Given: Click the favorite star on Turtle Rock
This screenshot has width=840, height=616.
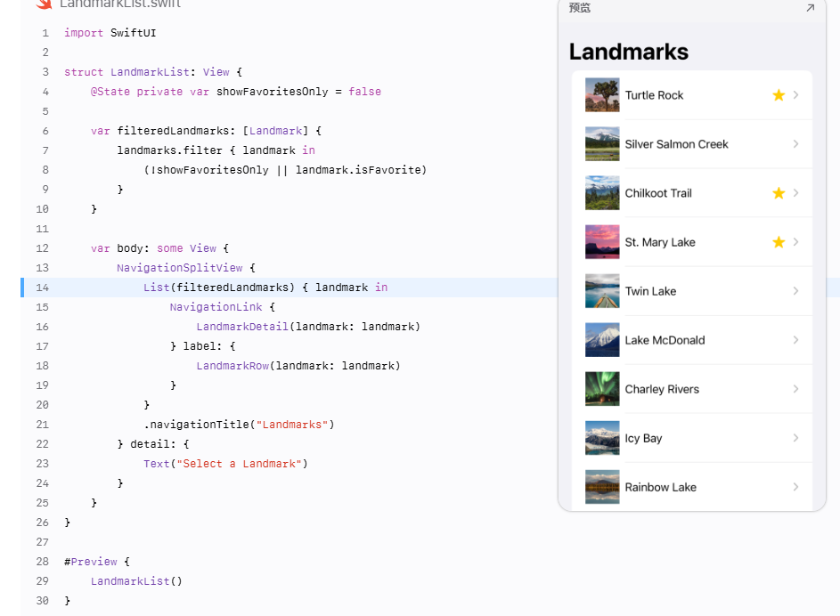Looking at the screenshot, I should tap(779, 95).
